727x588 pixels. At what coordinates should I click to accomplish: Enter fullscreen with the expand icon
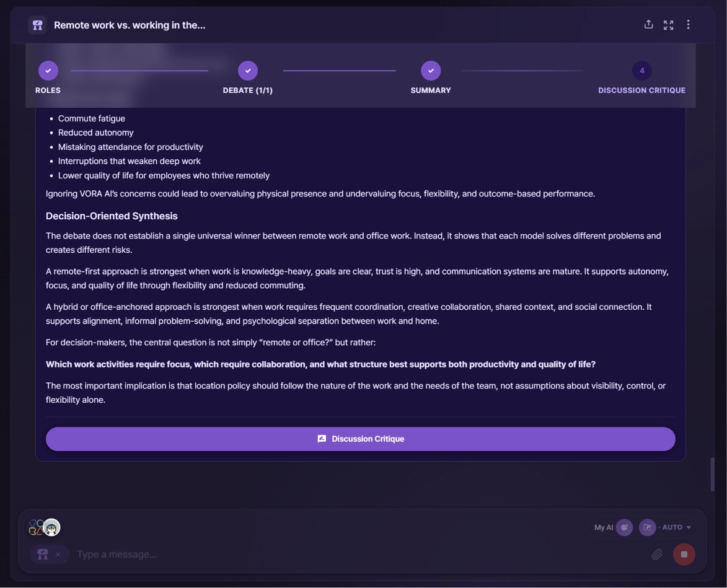(x=668, y=25)
